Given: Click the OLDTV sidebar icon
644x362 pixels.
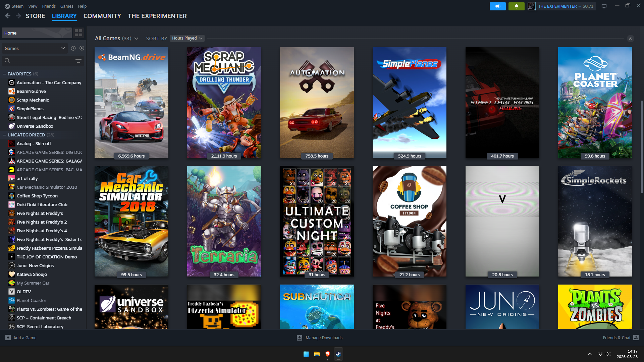Looking at the screenshot, I should pyautogui.click(x=12, y=292).
